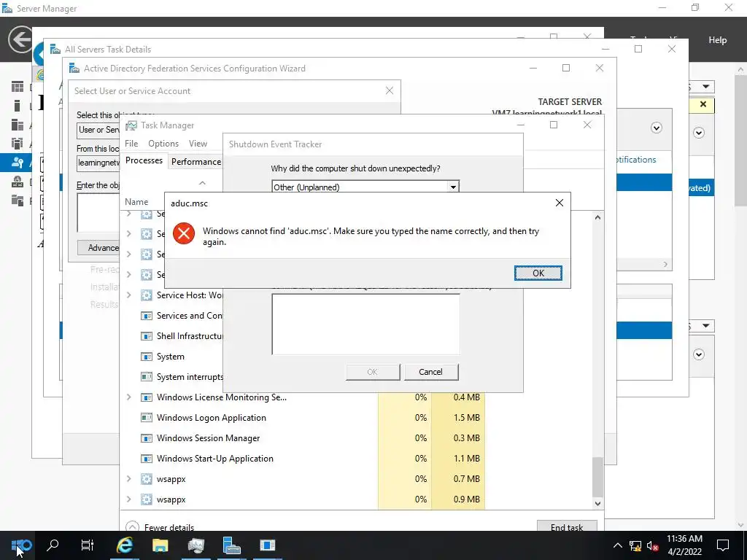Launch Internet Explorer from taskbar
This screenshot has width=747, height=560.
pyautogui.click(x=124, y=545)
